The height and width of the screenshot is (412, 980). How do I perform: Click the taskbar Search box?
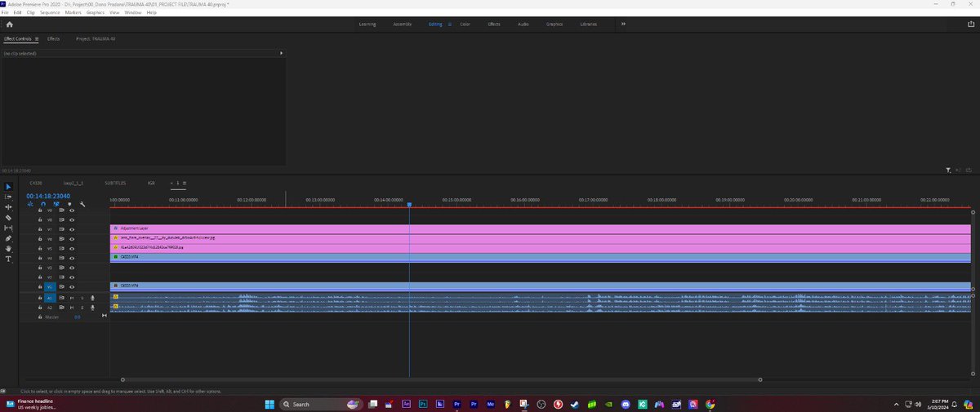321,404
